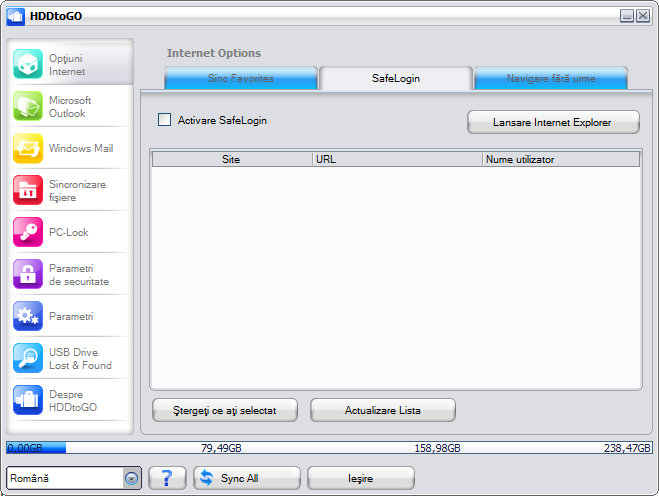Select the SafeLogin tab
659x496 pixels.
click(x=396, y=78)
